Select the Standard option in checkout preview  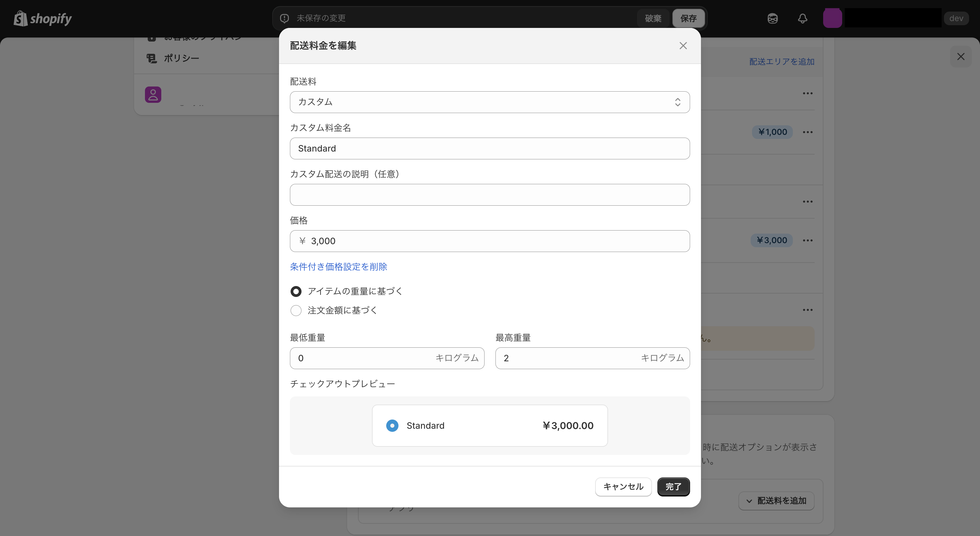tap(392, 425)
